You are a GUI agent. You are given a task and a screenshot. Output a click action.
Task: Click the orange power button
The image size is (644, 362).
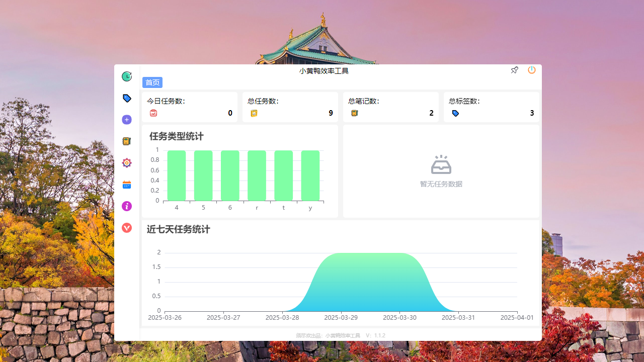(531, 70)
